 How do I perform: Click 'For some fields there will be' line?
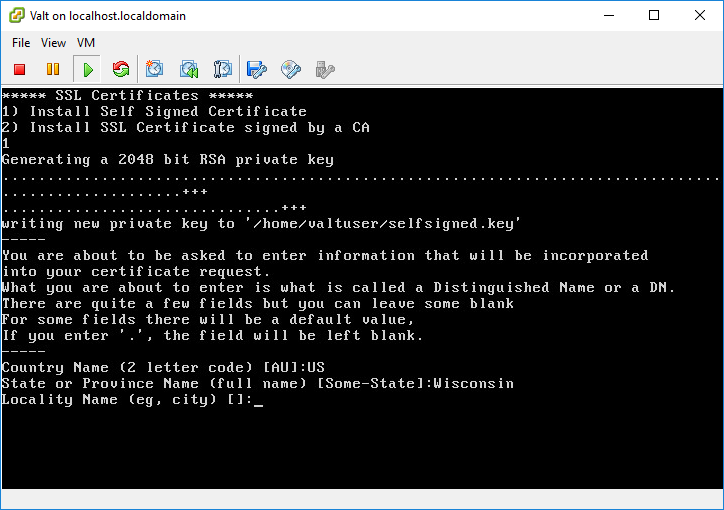tap(208, 320)
